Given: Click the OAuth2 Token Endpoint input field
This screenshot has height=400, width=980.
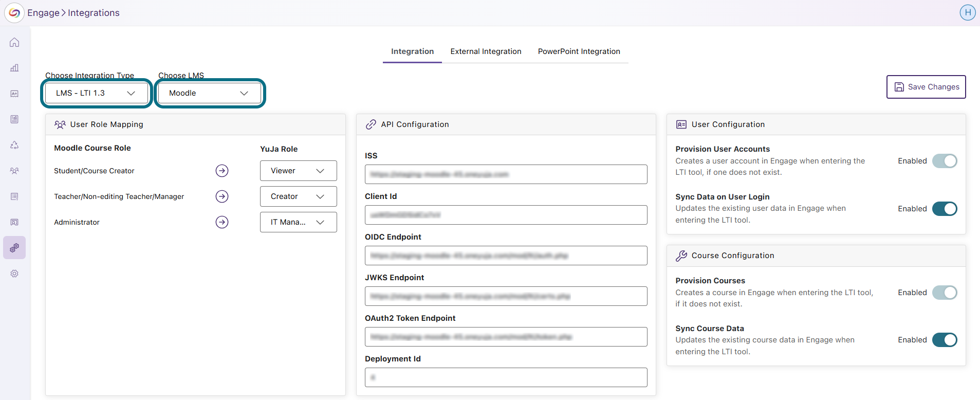Looking at the screenshot, I should click(x=506, y=337).
